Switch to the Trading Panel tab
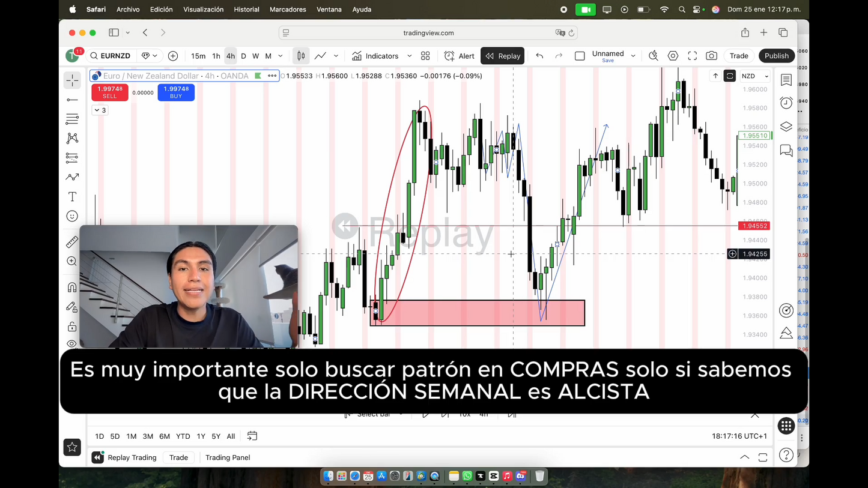This screenshot has height=488, width=868. 227,457
